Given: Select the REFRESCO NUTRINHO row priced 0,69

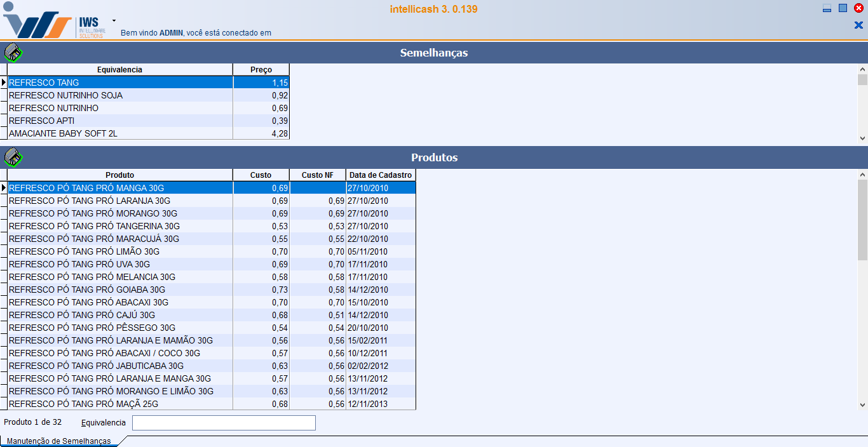Looking at the screenshot, I should point(148,108).
